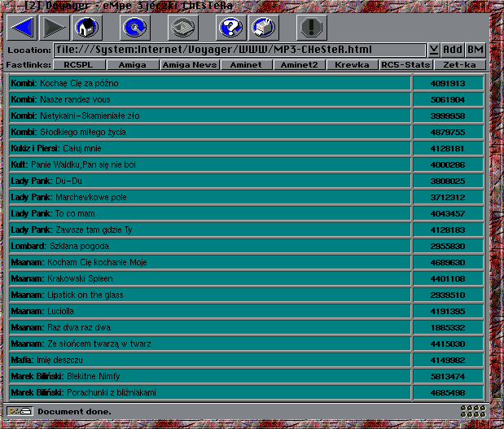Screen dimensions: 504x429
Task: Click file size cell 4128181
Action: coord(448,148)
